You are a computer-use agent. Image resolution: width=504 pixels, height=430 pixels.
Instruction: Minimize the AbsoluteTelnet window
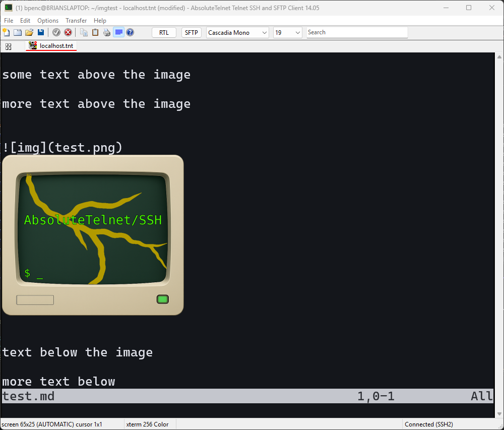(446, 8)
